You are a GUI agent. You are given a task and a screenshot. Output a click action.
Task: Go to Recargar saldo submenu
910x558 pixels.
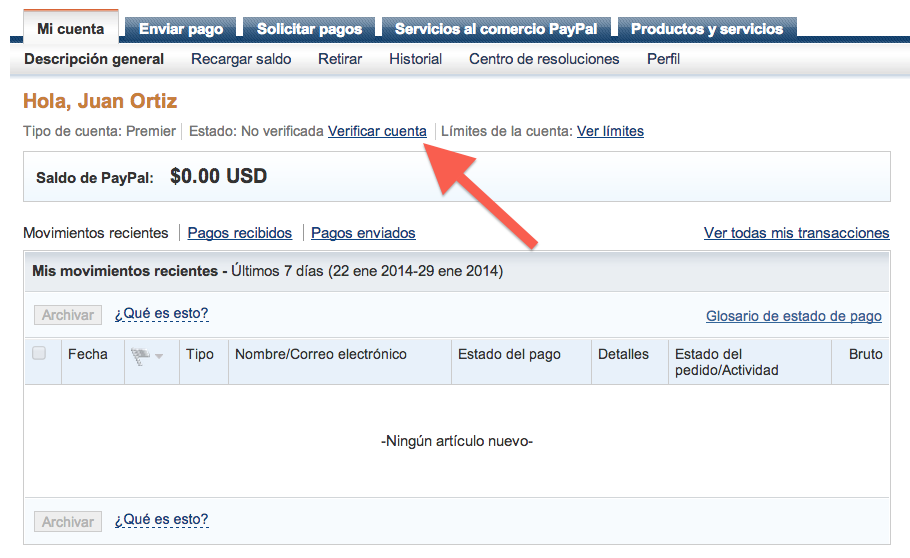point(241,59)
